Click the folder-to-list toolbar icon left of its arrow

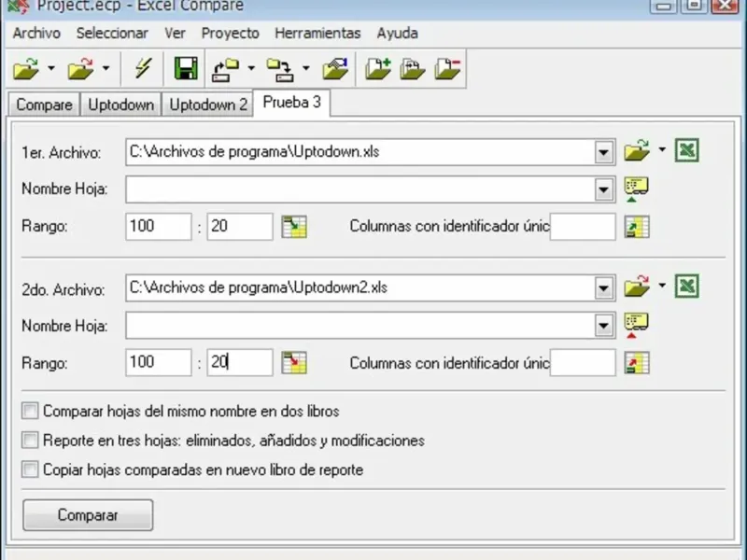coord(225,69)
